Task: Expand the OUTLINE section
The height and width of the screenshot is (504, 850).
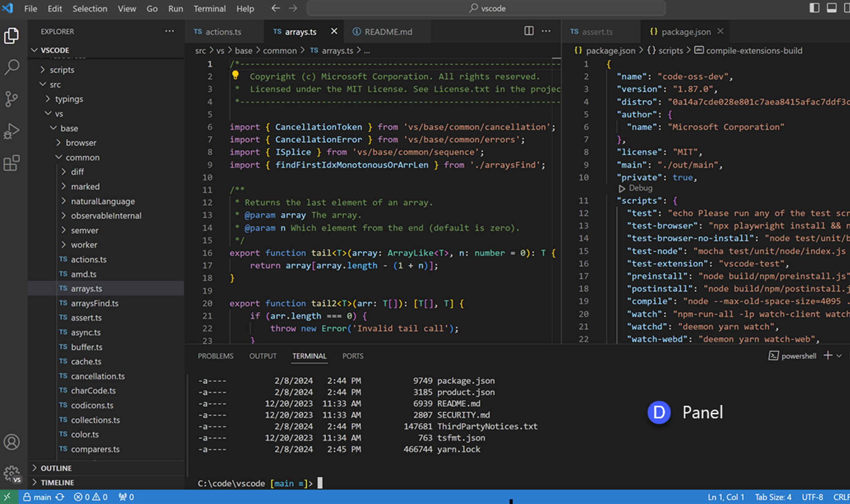Action: point(106,468)
